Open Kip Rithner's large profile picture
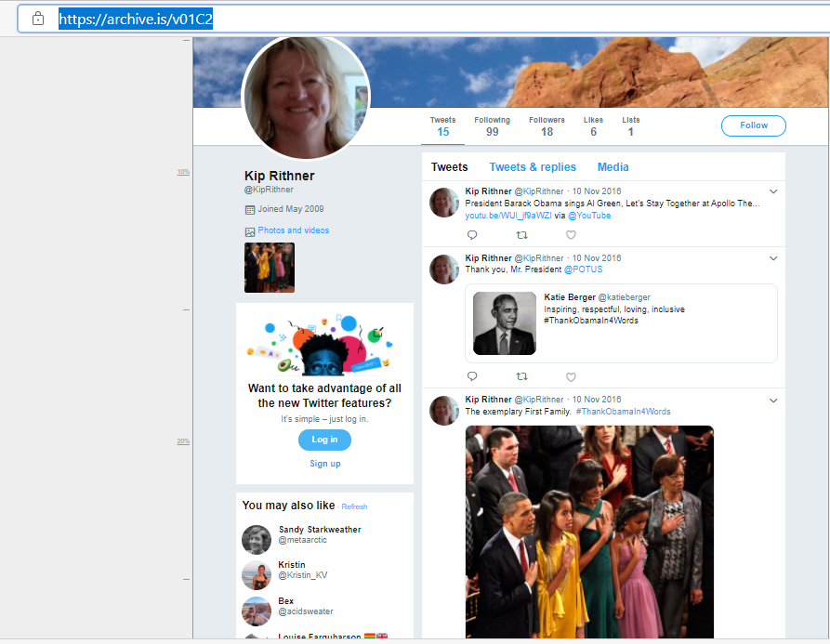The height and width of the screenshot is (644, 830). coord(306,98)
